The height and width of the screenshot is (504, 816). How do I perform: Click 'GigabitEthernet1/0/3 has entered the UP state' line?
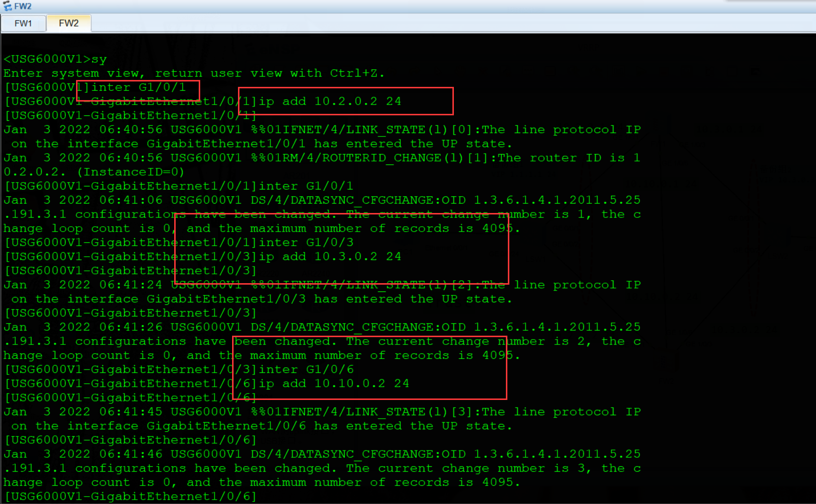click(x=262, y=299)
